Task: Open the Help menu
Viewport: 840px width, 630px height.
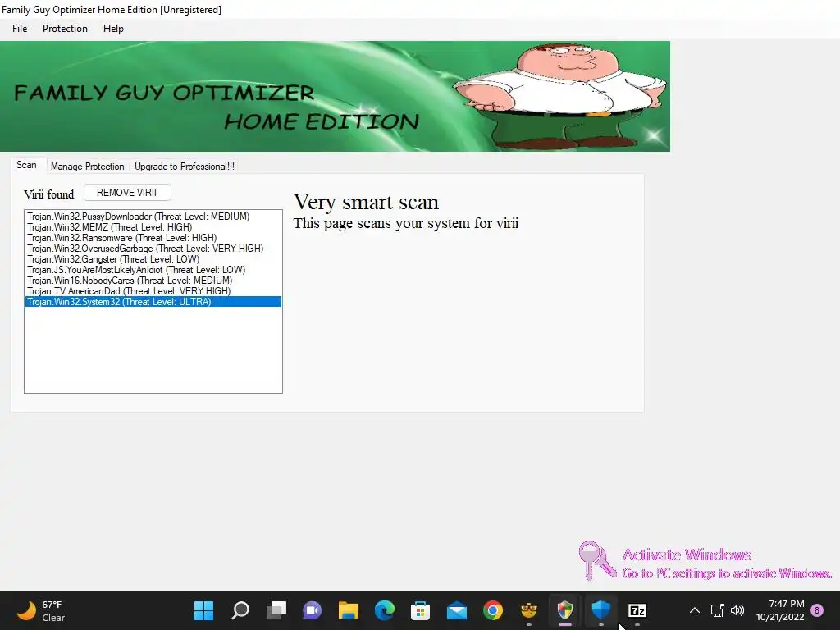Action: click(113, 29)
